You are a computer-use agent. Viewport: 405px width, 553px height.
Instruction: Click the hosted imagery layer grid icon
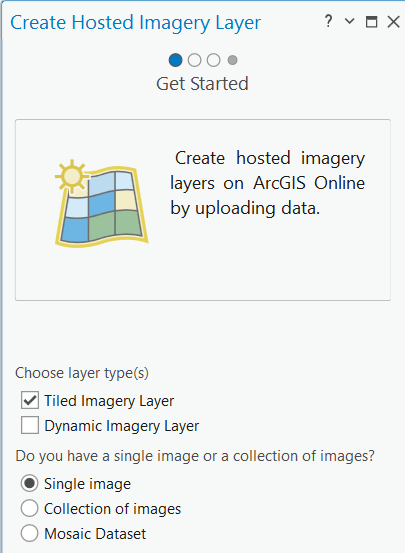[101, 203]
